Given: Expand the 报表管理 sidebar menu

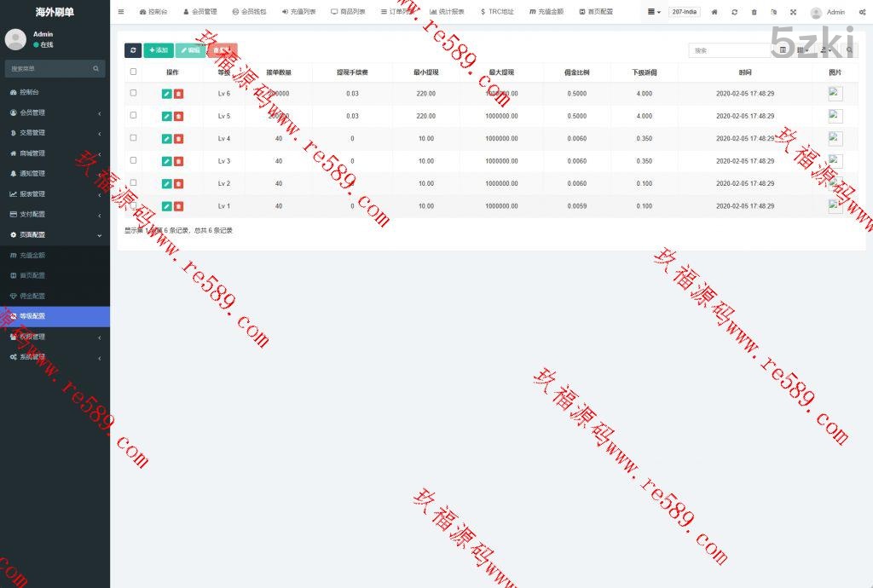Looking at the screenshot, I should (x=55, y=194).
